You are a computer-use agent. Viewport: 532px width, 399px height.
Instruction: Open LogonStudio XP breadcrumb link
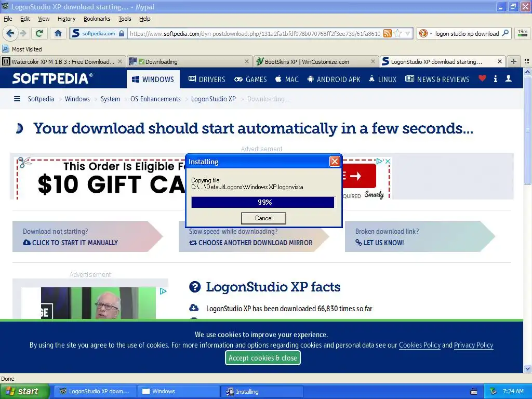click(x=213, y=99)
